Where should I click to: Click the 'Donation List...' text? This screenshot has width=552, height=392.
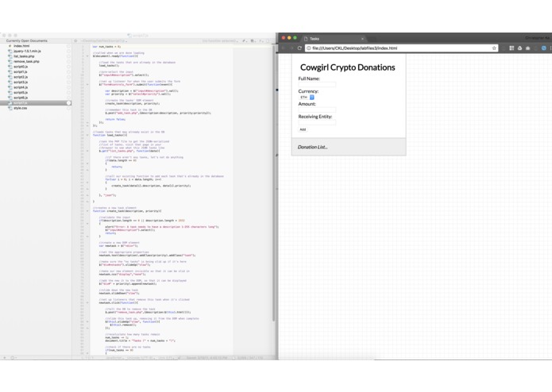(313, 147)
